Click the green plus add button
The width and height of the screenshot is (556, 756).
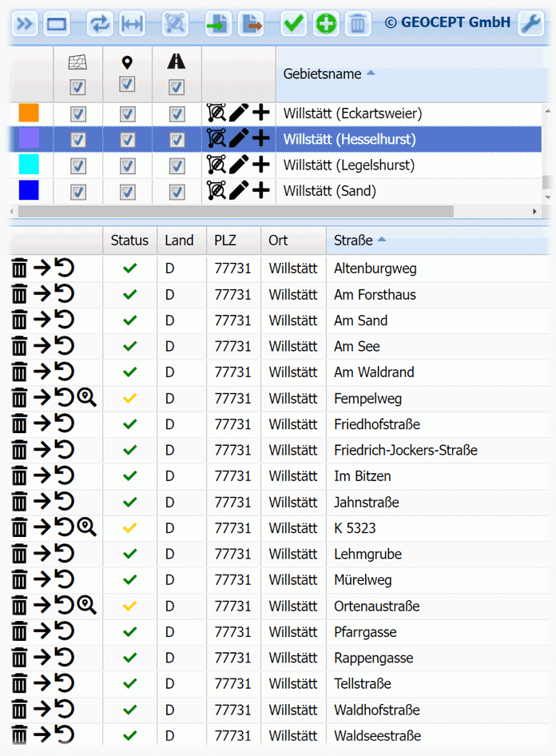[325, 24]
